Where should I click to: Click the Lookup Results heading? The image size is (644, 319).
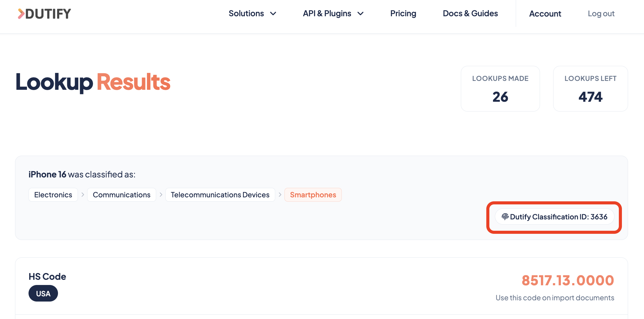point(93,82)
